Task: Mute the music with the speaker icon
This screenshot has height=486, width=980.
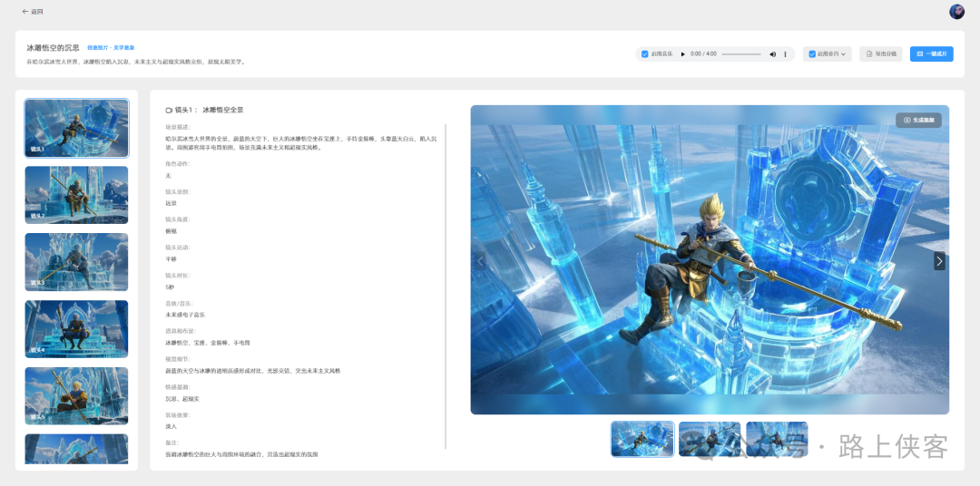Action: 772,54
